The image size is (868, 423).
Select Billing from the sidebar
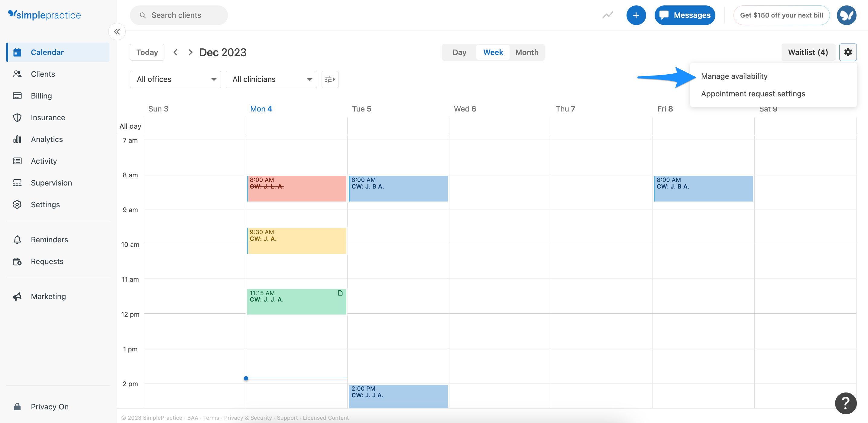(x=41, y=96)
